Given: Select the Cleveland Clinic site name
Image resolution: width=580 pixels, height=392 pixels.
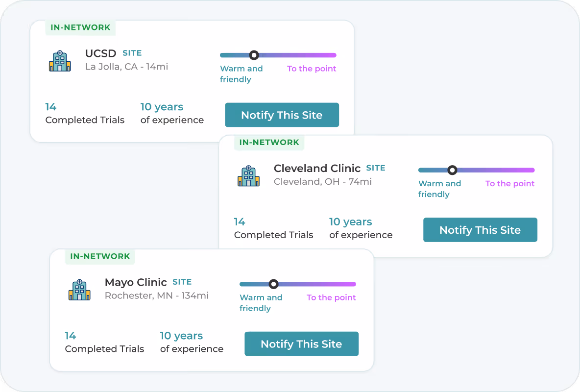Looking at the screenshot, I should (x=316, y=168).
